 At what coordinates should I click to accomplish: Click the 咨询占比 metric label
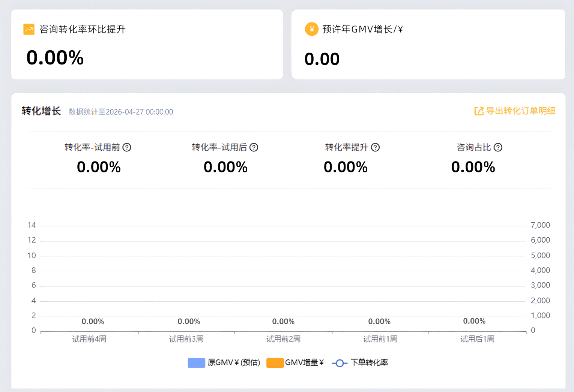click(474, 147)
